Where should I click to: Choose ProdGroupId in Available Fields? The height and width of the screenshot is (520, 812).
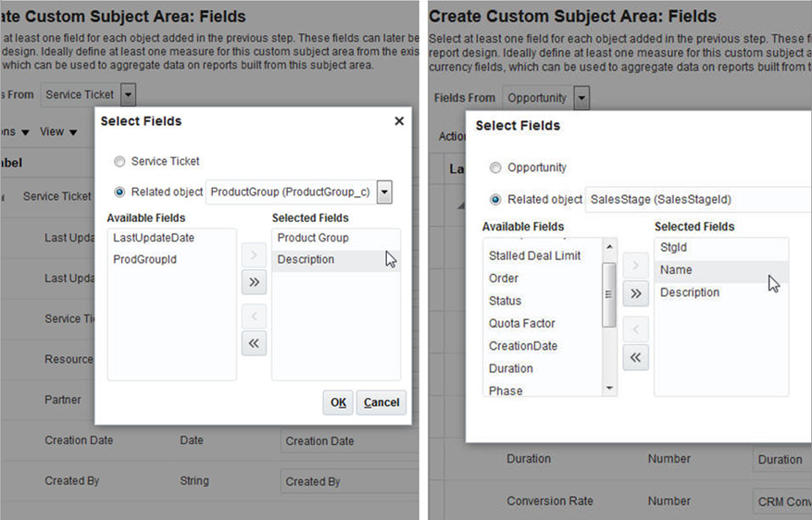pos(144,260)
